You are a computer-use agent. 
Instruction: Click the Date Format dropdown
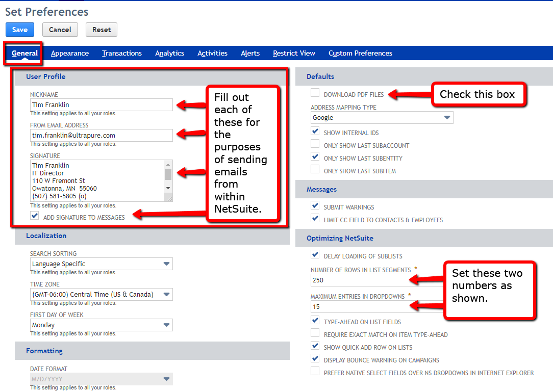[x=101, y=379]
